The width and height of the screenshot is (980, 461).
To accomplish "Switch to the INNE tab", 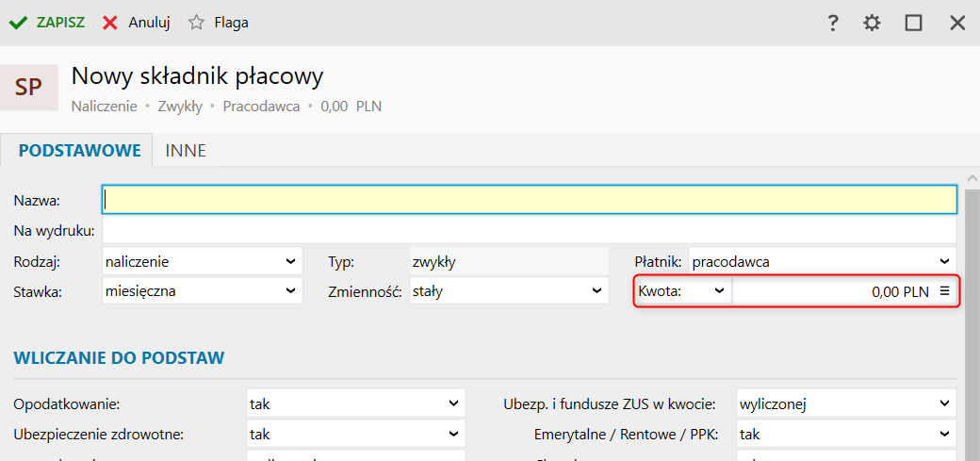I will (x=186, y=150).
